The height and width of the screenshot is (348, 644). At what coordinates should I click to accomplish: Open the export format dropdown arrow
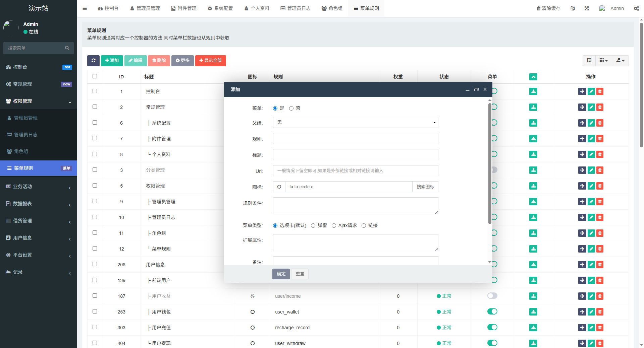[x=623, y=61]
